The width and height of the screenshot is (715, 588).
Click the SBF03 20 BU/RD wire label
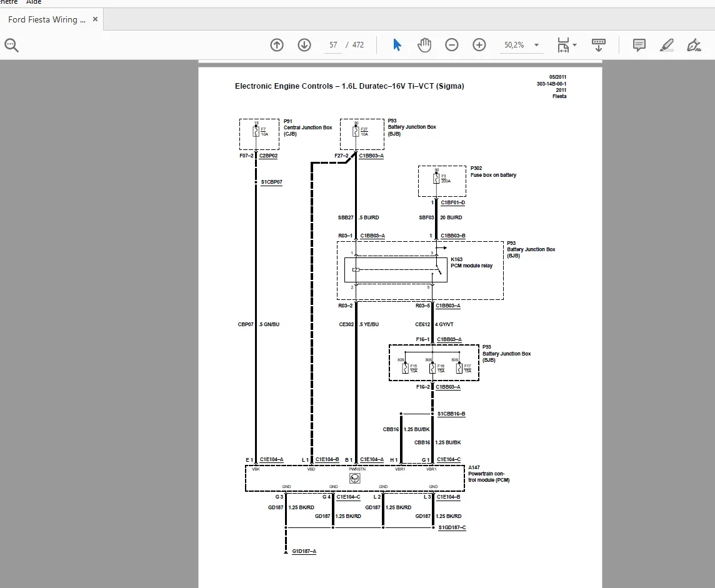pyautogui.click(x=441, y=217)
